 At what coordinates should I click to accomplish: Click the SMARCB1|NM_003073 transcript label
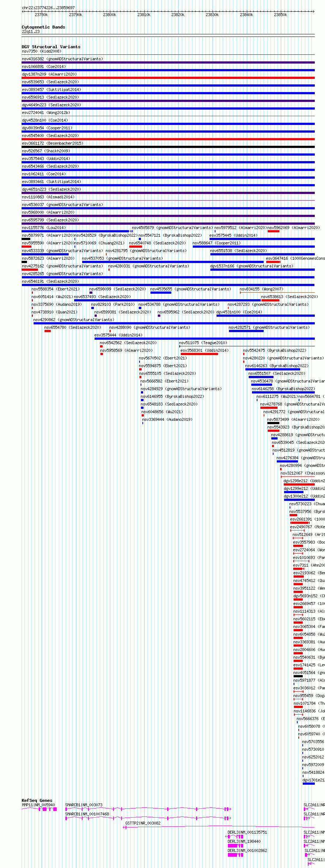coord(84,805)
